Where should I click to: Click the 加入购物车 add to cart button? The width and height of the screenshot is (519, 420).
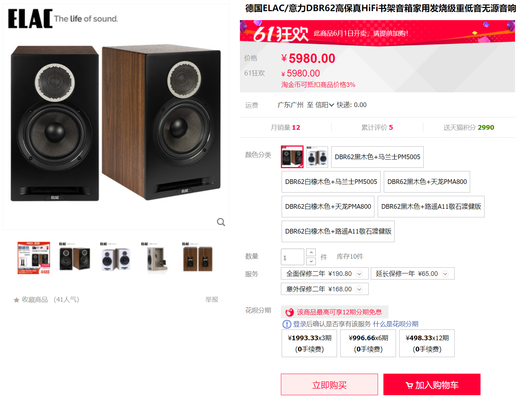(x=432, y=384)
